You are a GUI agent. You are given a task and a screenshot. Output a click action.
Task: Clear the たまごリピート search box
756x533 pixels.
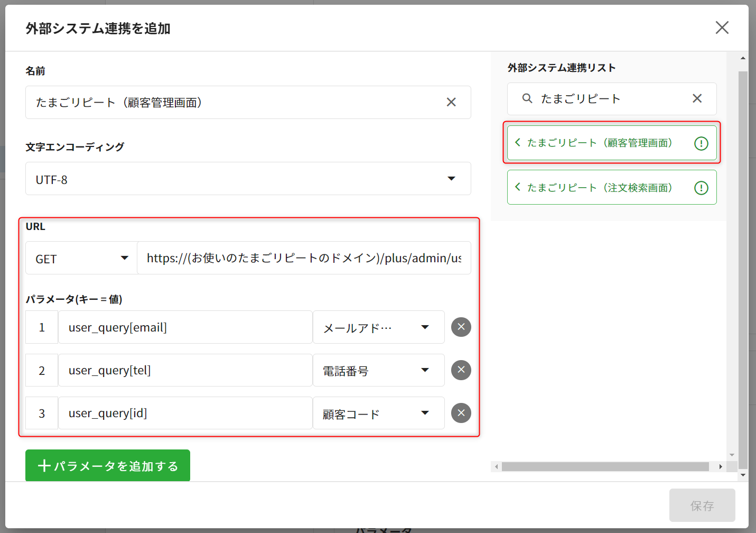[x=697, y=98]
